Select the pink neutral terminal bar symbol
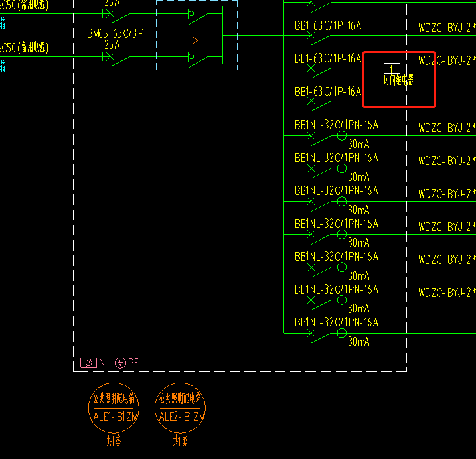The height and width of the screenshot is (459, 476). (89, 363)
